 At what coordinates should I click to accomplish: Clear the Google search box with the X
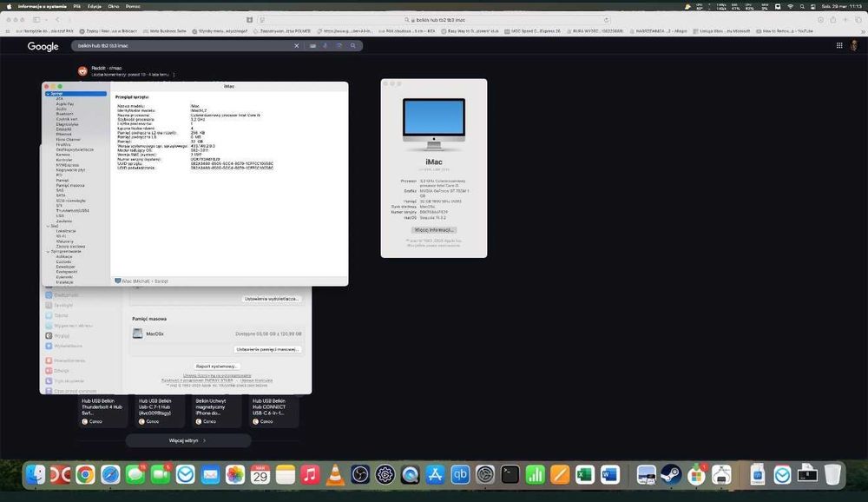pyautogui.click(x=297, y=46)
